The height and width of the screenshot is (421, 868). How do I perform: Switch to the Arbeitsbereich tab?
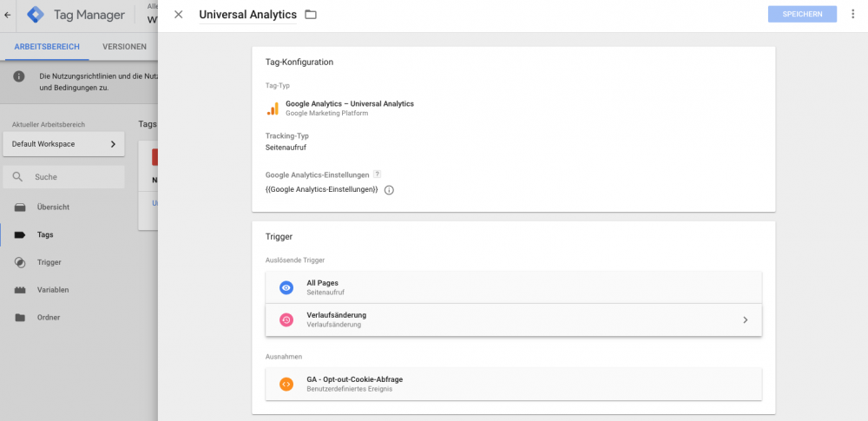[x=47, y=47]
